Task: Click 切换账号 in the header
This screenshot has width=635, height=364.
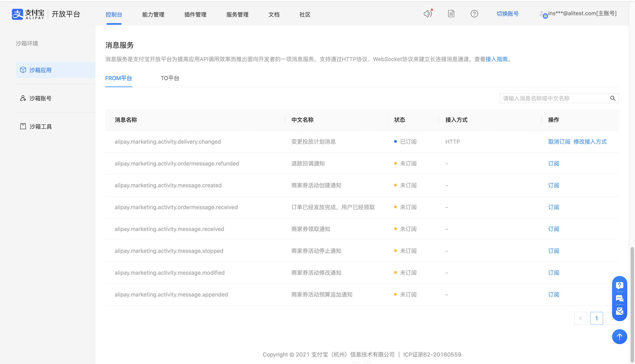Action: (507, 14)
